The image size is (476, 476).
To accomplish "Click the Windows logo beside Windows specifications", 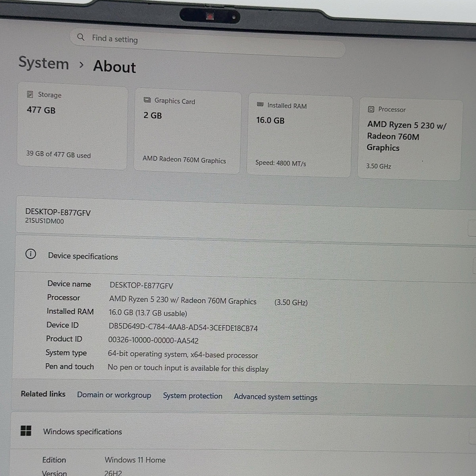I will 26,431.
